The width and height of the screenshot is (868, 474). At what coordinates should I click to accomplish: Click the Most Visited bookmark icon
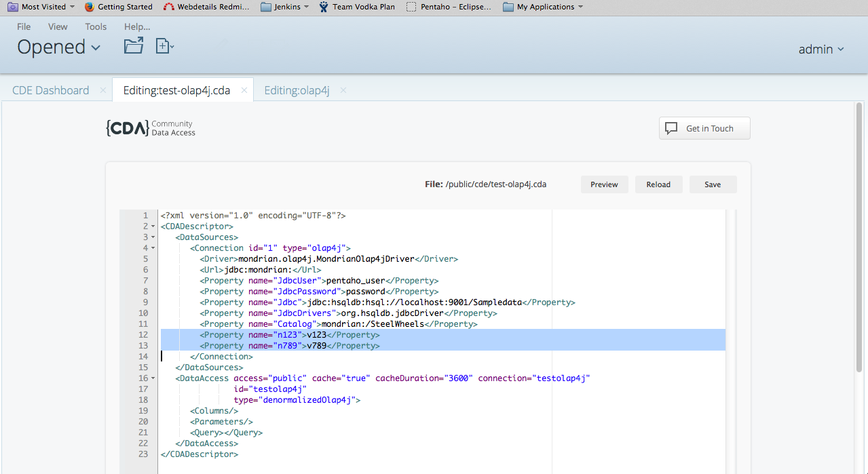point(13,7)
